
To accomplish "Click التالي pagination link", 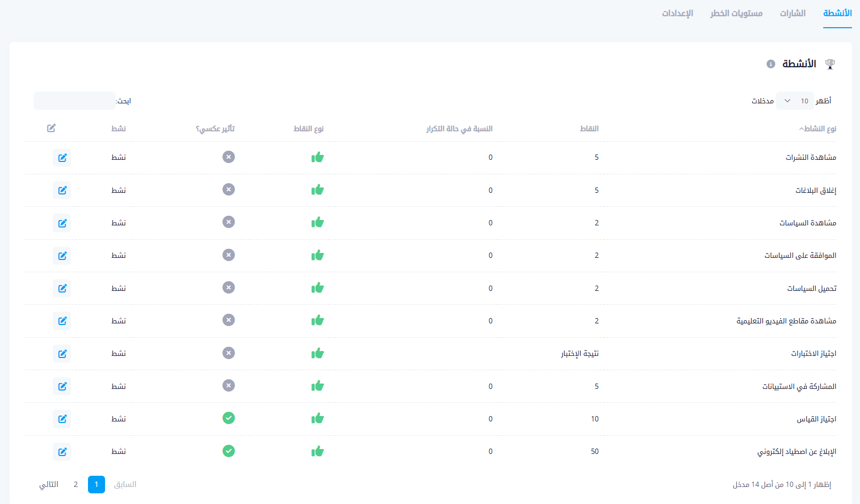I will 49,484.
